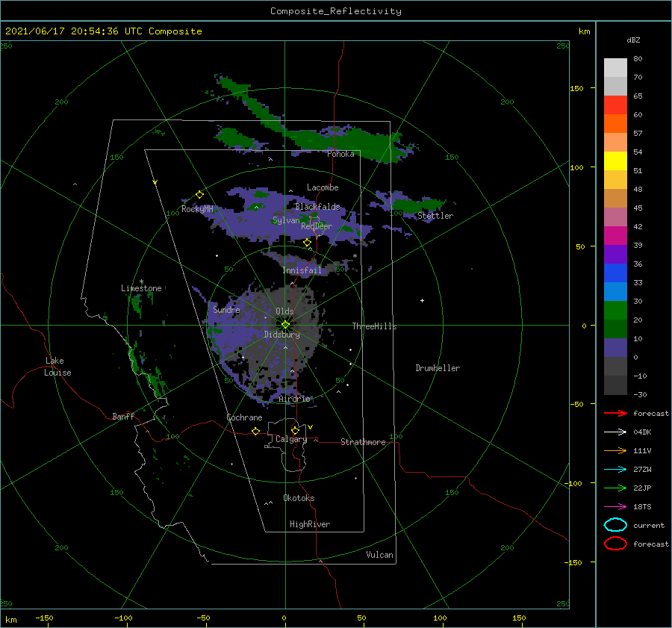672x628 pixels.
Task: Click the Innisfail label
Action: (302, 270)
